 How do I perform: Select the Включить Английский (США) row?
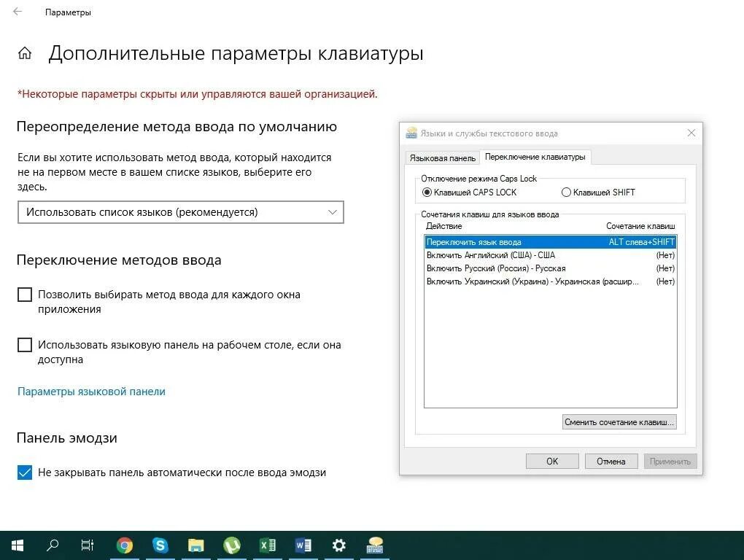[x=551, y=255]
